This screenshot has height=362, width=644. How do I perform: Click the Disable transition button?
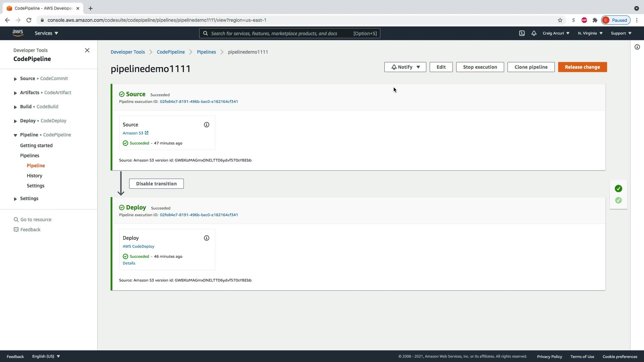click(156, 184)
